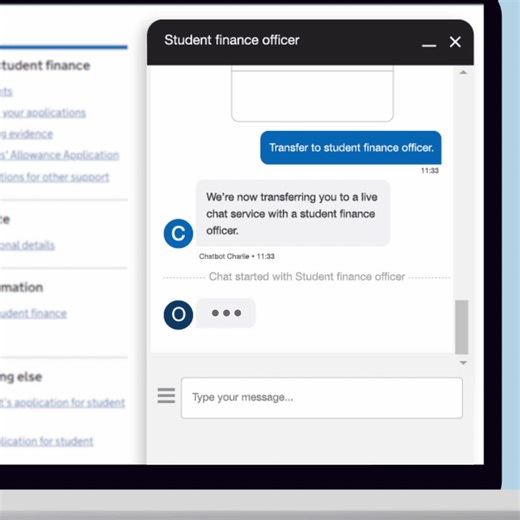This screenshot has width=520, height=520.
Task: Click the 'Transfer to student finance officer.' bubble
Action: (x=351, y=148)
